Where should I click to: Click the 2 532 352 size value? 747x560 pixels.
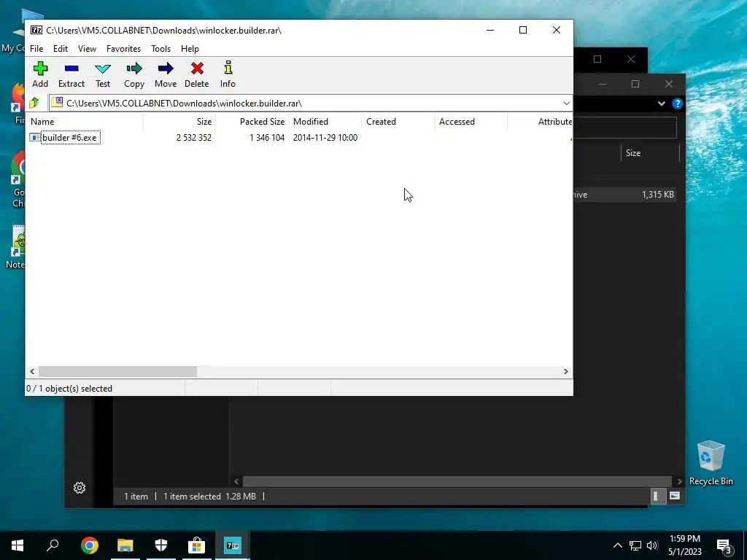[x=194, y=138]
